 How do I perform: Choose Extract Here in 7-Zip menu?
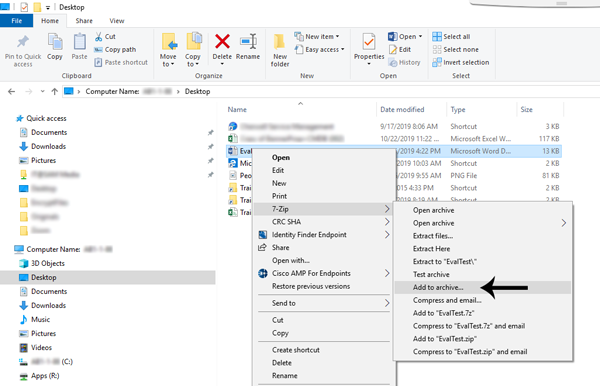coord(483,249)
